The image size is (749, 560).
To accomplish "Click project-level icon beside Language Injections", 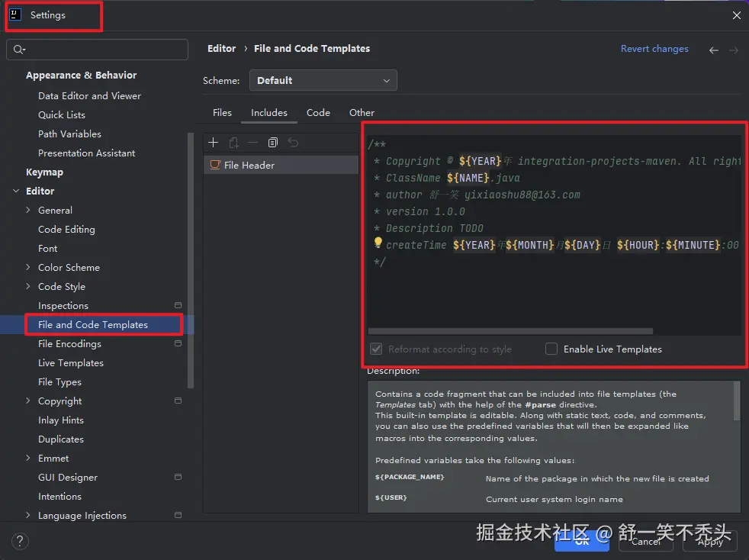I will [x=178, y=515].
